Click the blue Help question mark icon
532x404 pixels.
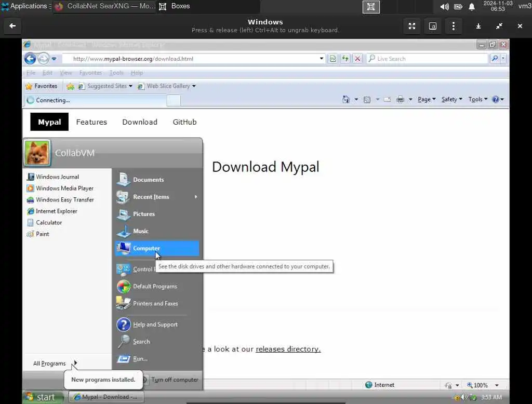tap(496, 99)
